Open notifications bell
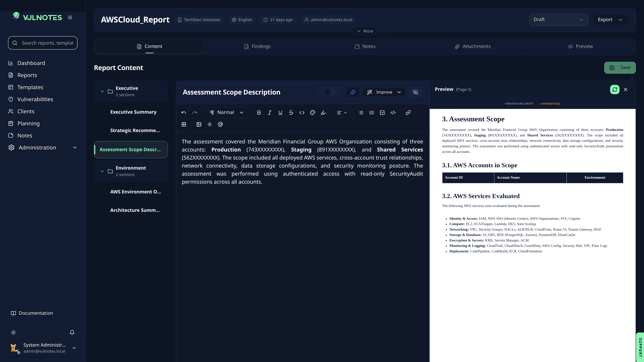The width and height of the screenshot is (644, 362). tap(72, 332)
